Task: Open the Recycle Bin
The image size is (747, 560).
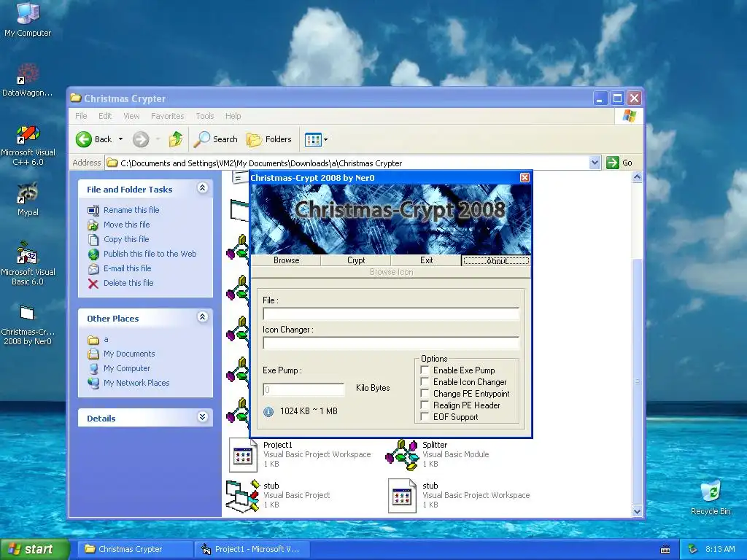Action: click(711, 498)
